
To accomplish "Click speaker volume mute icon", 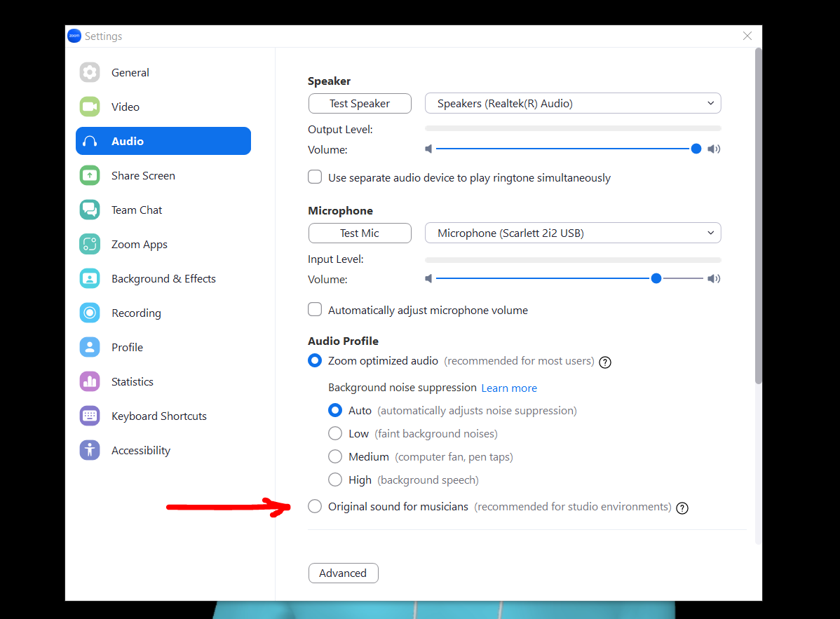I will [x=428, y=149].
